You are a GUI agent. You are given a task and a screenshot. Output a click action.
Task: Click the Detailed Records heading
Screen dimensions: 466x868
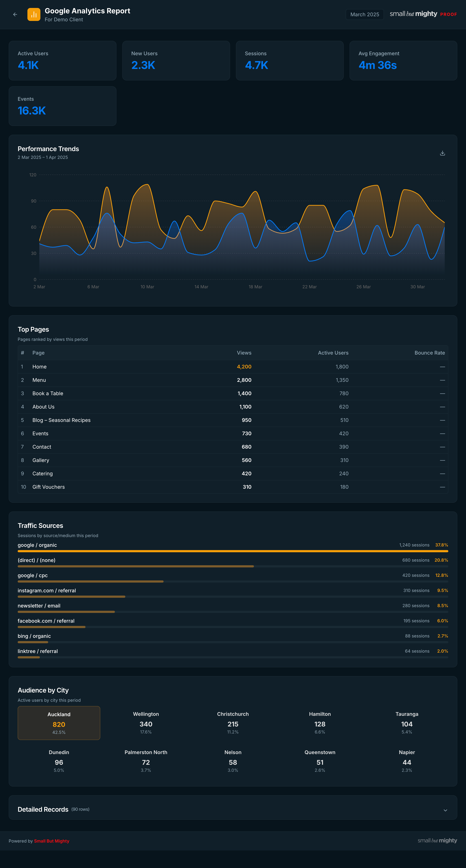(43, 809)
